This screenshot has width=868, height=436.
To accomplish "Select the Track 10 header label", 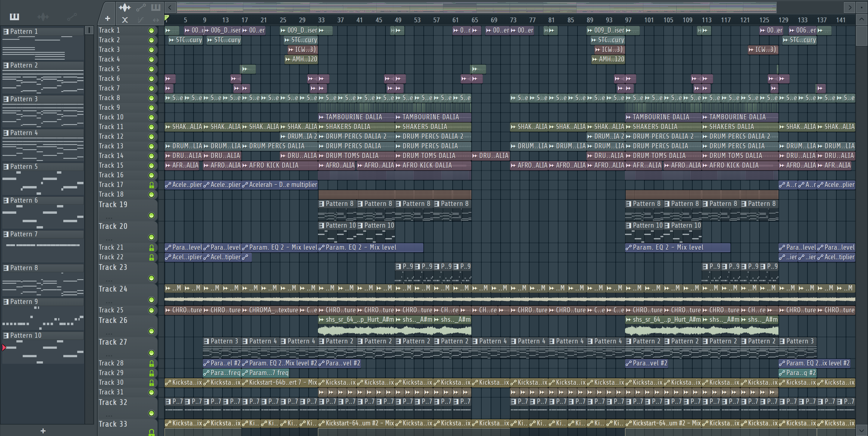I will [111, 117].
